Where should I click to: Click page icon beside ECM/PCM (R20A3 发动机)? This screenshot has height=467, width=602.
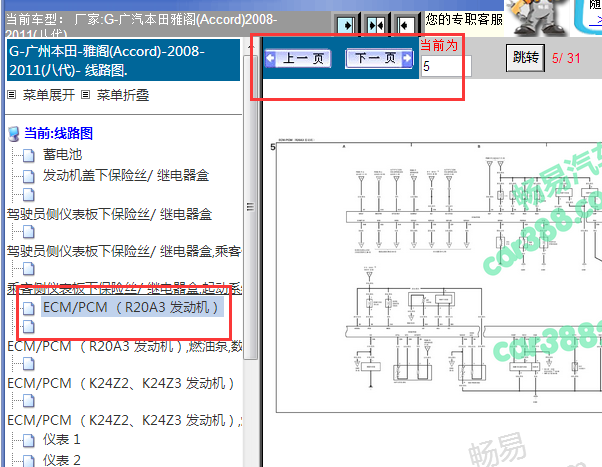pos(28,308)
